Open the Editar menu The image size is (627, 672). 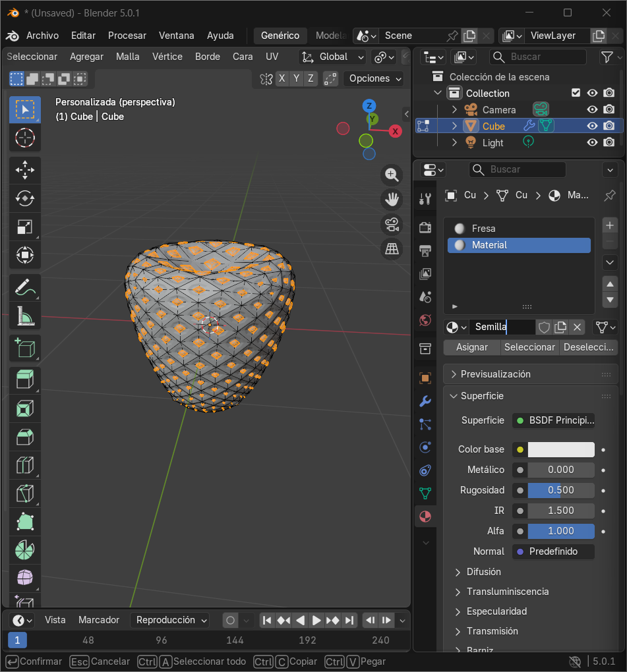(x=83, y=36)
